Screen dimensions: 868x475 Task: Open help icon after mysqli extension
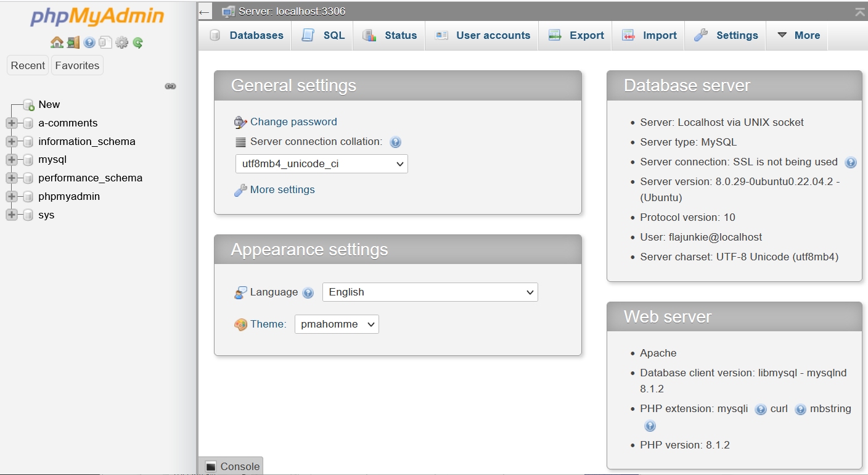point(761,409)
